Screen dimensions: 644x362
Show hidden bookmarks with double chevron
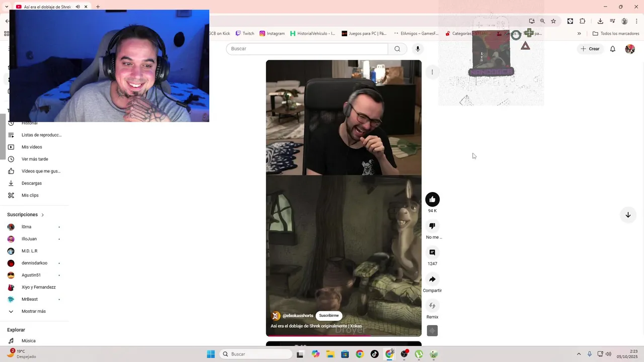coord(579,34)
